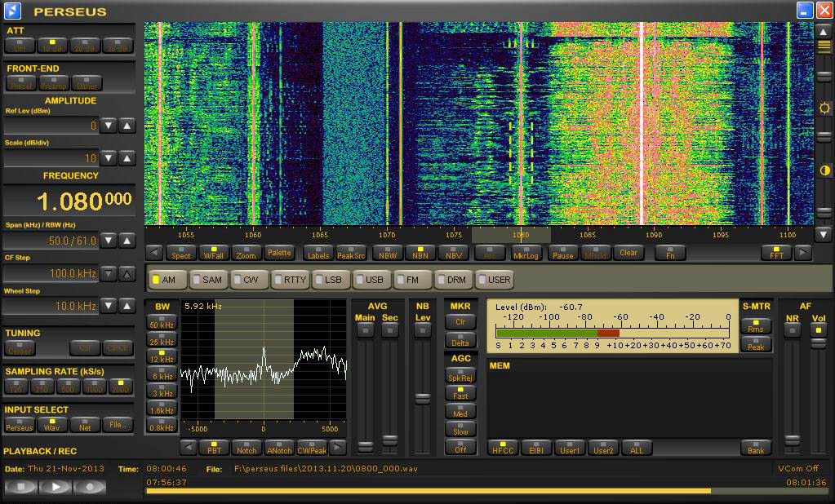Select FM demodulation mode
Screen dimensions: 835x504
[411, 280]
